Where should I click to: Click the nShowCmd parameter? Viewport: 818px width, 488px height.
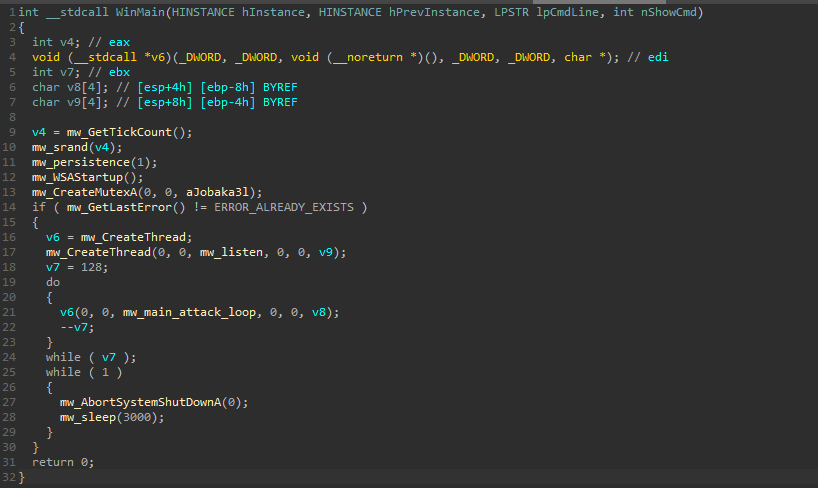coord(668,12)
